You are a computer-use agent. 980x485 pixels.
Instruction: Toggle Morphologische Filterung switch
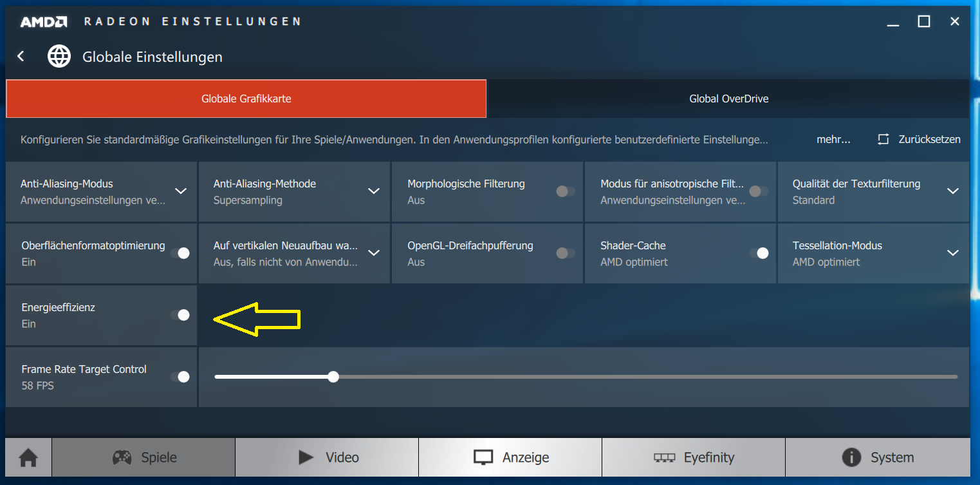(x=565, y=191)
